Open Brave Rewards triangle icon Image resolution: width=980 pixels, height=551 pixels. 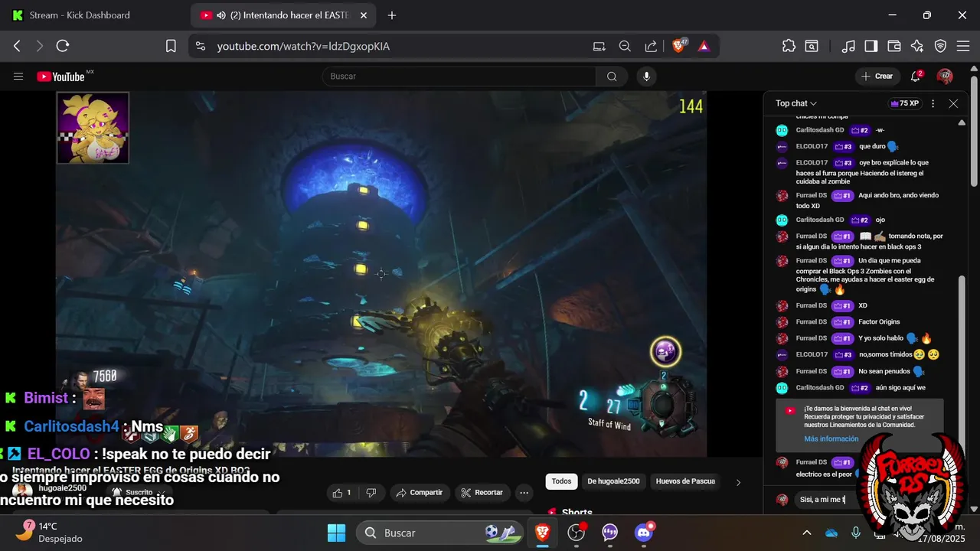click(x=704, y=46)
